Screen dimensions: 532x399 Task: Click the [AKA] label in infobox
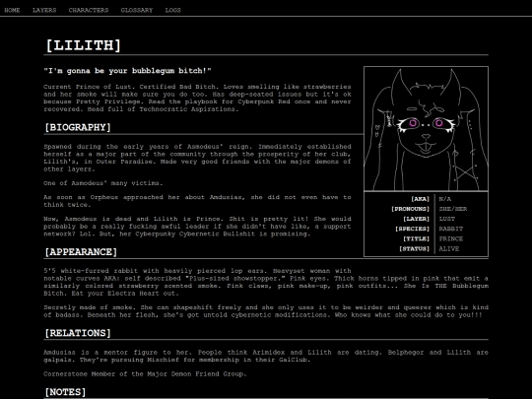pyautogui.click(x=421, y=199)
